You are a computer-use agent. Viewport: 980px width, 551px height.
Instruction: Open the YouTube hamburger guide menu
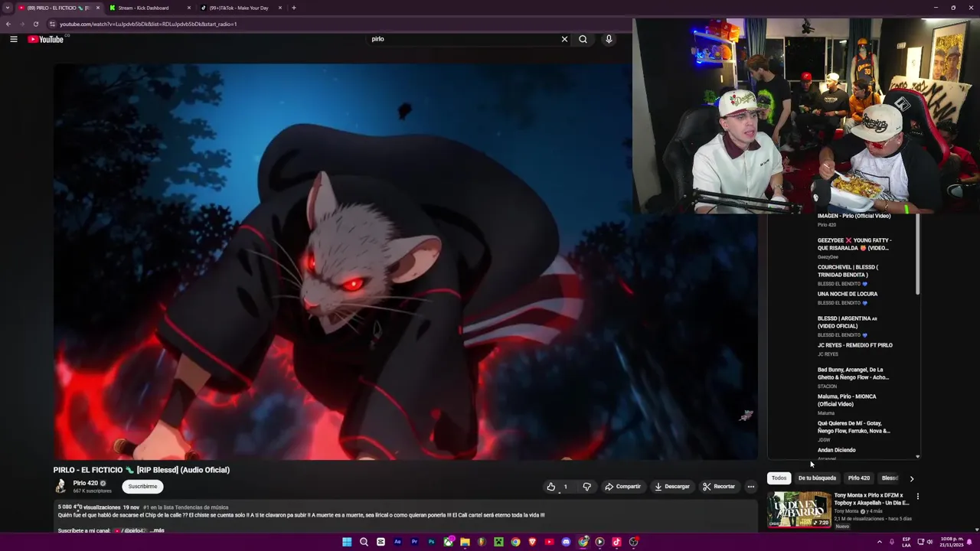pos(14,39)
